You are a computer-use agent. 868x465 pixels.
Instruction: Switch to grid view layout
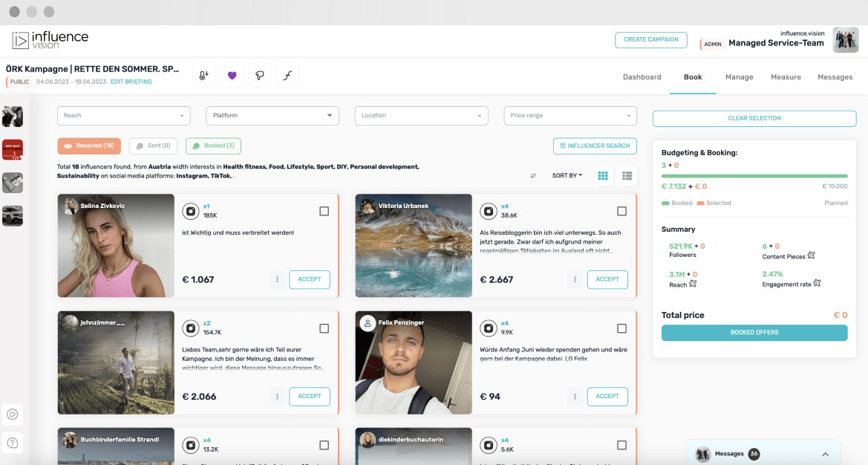603,176
